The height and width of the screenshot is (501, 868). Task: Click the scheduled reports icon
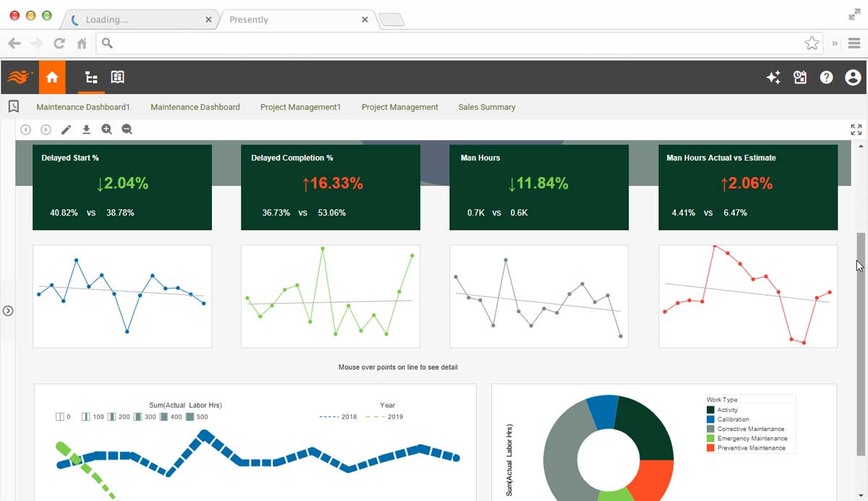point(800,77)
